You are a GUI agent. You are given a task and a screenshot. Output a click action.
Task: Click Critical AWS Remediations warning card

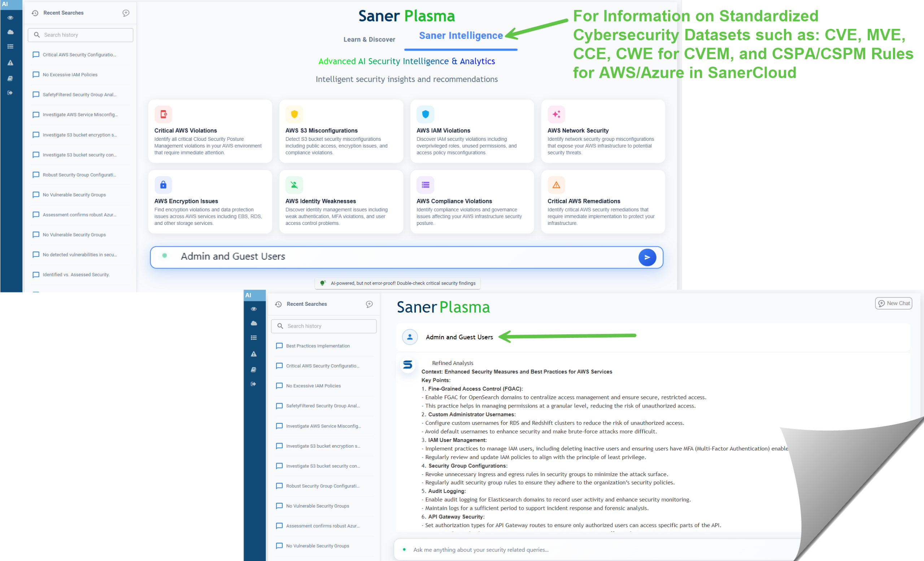click(603, 202)
